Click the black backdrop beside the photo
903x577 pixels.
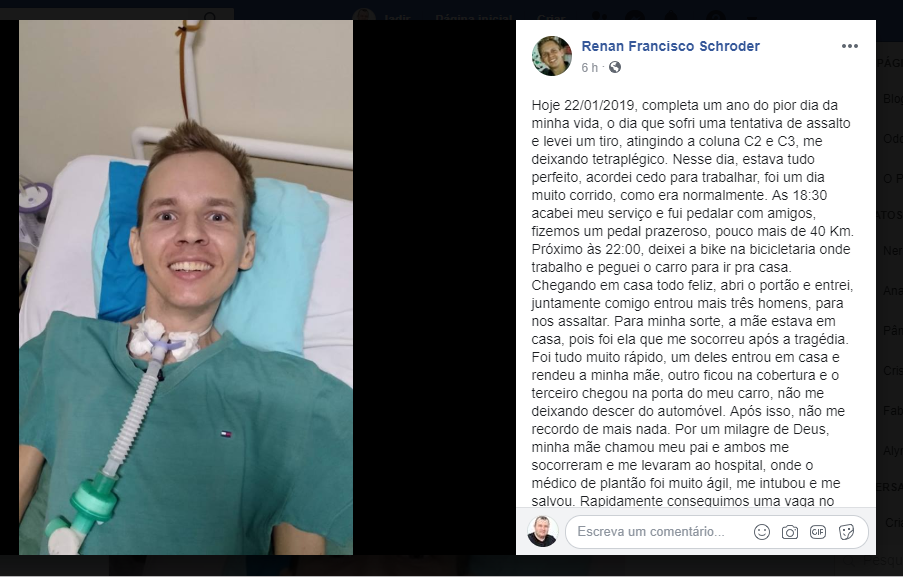(x=434, y=287)
